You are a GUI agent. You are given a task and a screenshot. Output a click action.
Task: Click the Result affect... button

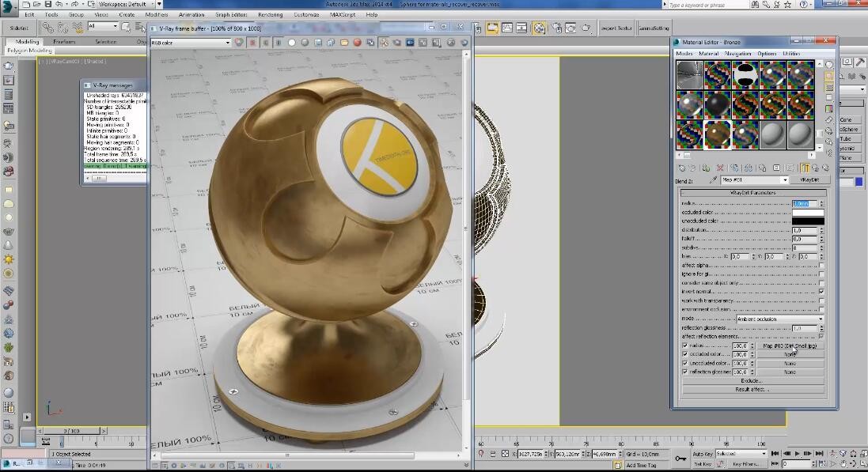click(x=752, y=390)
